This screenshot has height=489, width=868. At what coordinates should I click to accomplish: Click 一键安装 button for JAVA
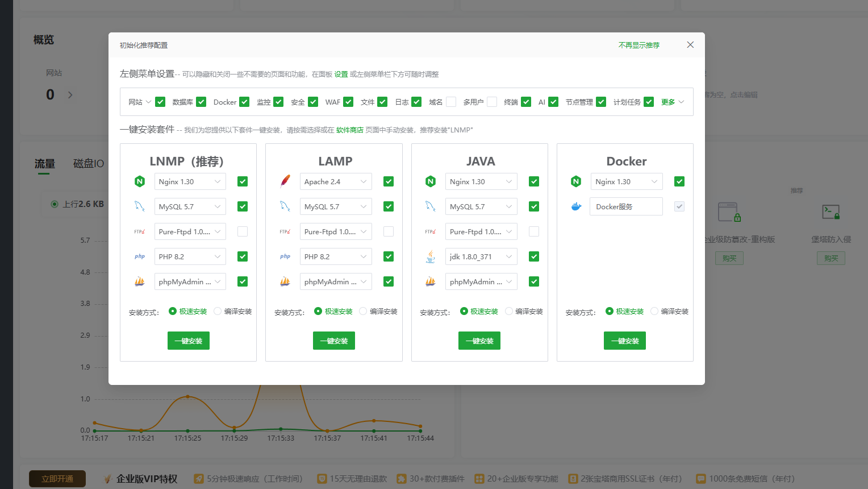pos(479,341)
